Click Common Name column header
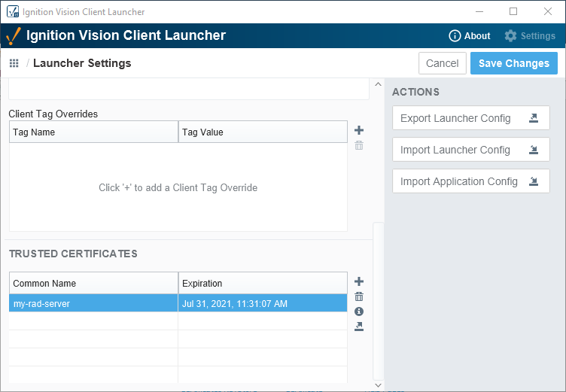This screenshot has height=392, width=566. [93, 284]
